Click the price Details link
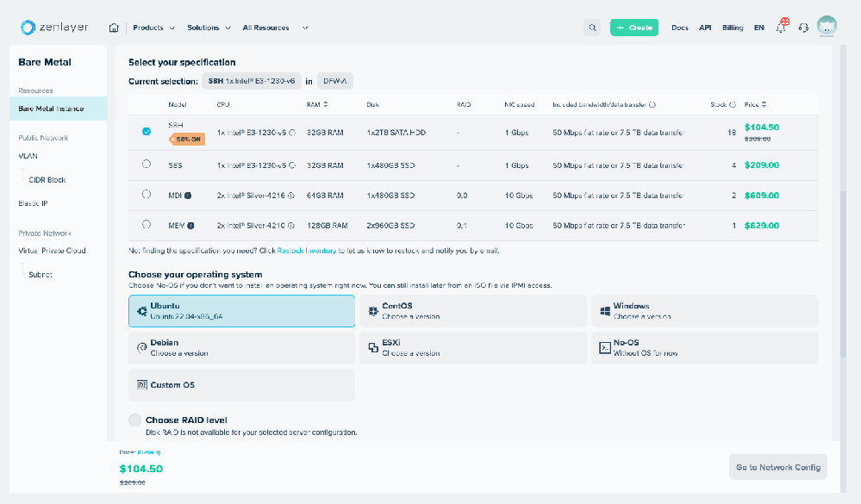This screenshot has height=504, width=861. (149, 452)
